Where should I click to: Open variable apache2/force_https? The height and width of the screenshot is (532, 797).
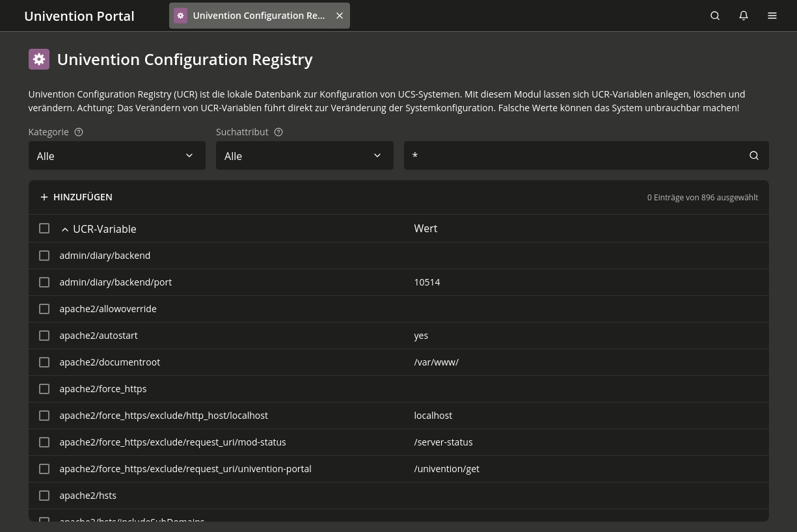[103, 389]
